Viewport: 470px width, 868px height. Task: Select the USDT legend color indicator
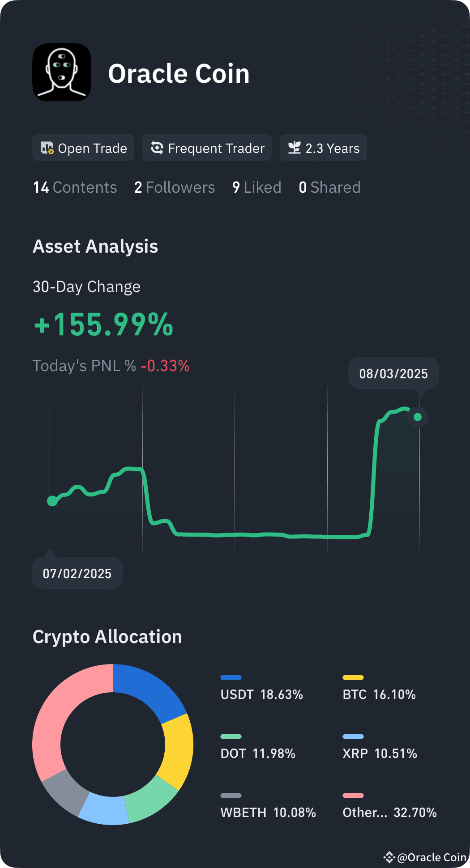(231, 677)
